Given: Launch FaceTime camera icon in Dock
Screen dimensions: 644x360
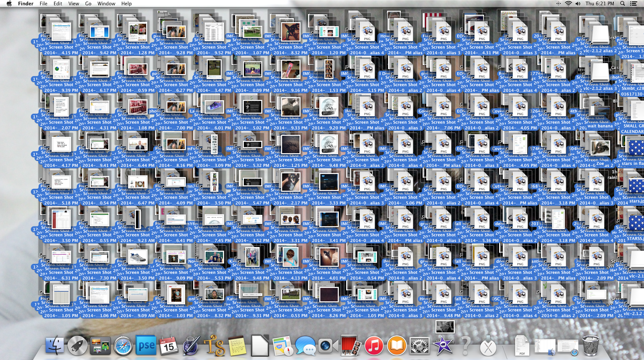Looking at the screenshot, I should 328,346.
